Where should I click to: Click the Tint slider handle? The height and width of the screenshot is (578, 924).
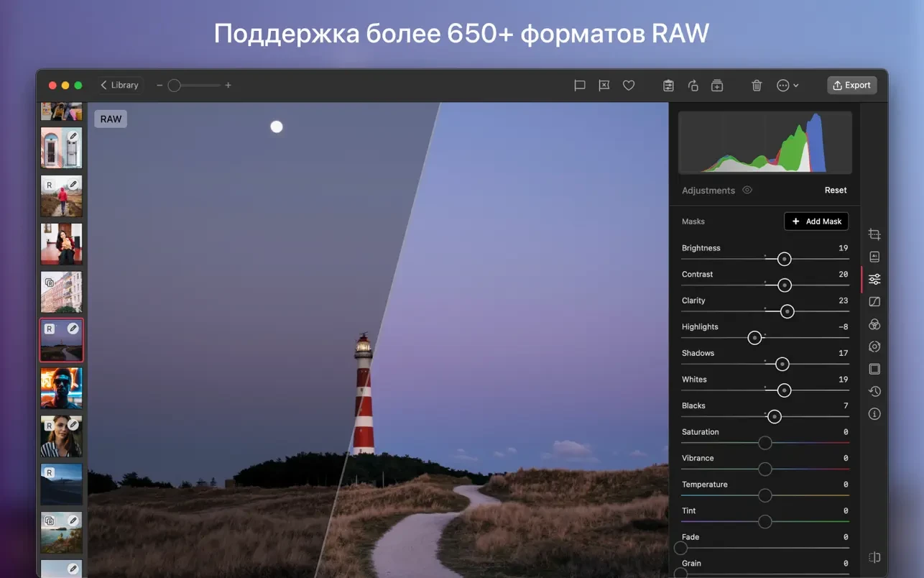point(765,522)
